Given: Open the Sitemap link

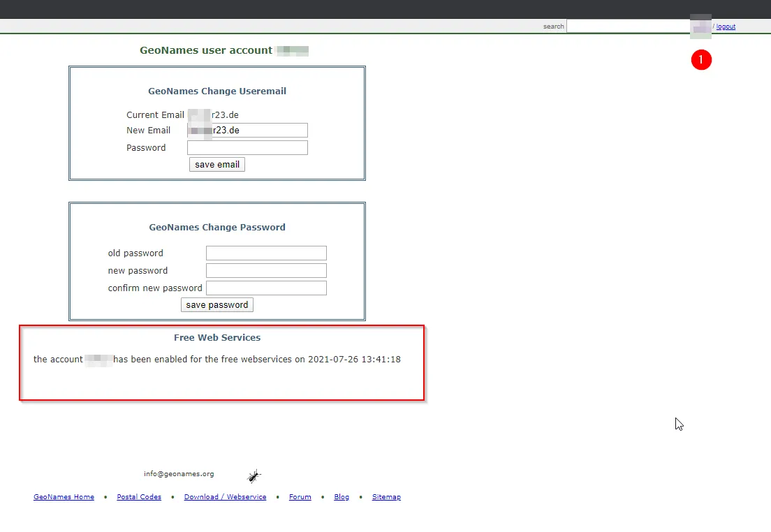Looking at the screenshot, I should (386, 496).
